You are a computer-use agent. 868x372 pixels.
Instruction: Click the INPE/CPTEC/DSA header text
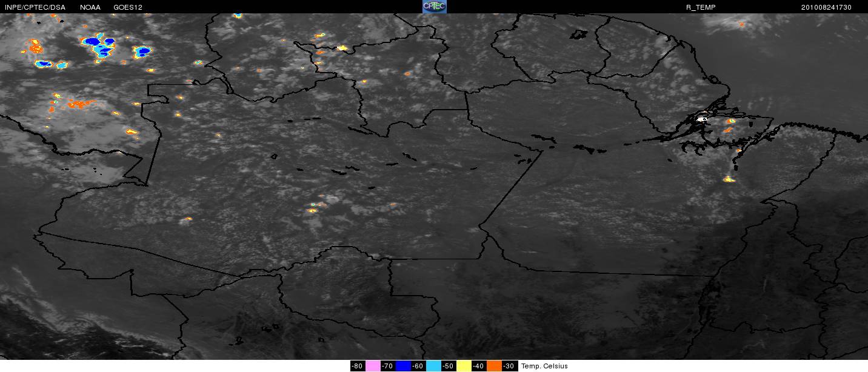[x=35, y=7]
